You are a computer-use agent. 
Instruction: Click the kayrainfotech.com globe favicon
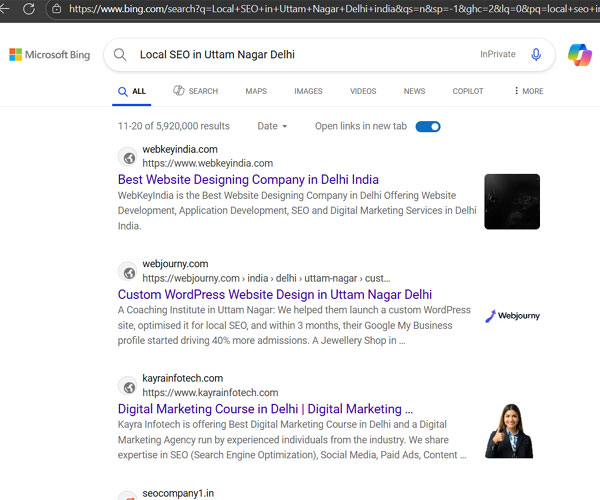[x=128, y=386]
